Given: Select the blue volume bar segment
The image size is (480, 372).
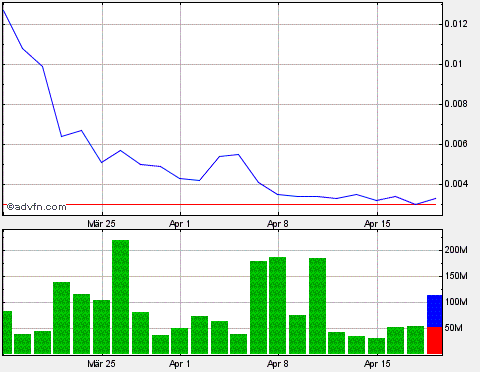Looking at the screenshot, I should [435, 311].
